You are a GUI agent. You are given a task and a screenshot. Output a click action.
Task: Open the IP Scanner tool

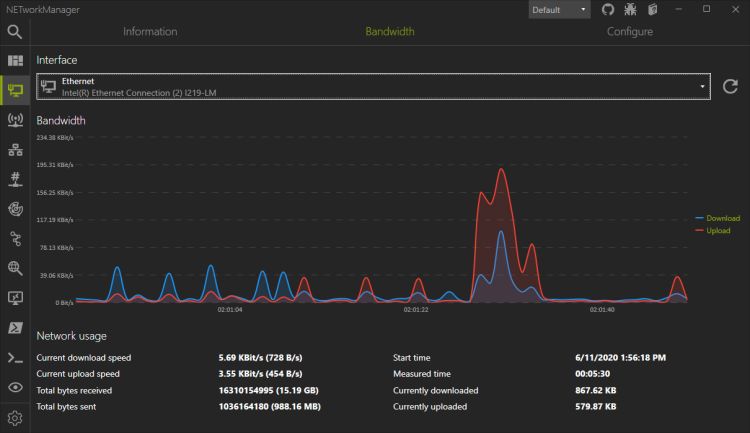point(15,150)
